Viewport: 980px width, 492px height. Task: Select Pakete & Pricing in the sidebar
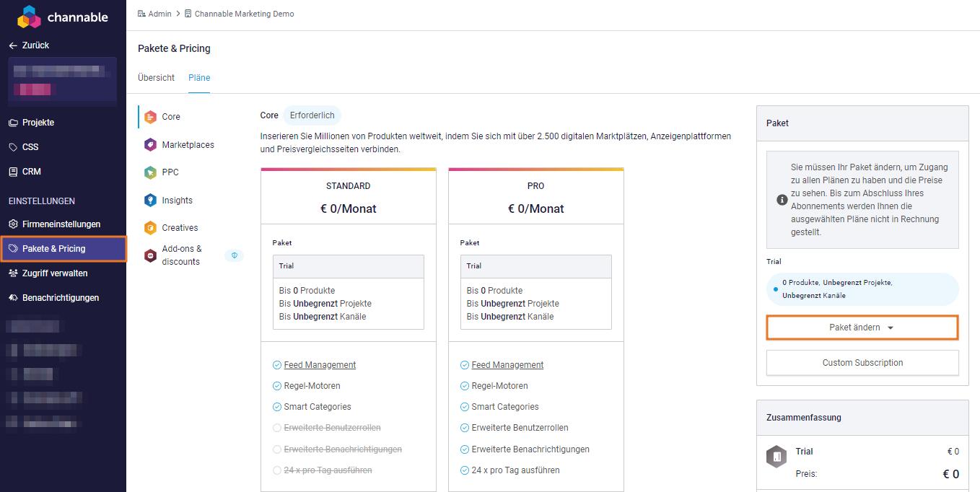[63, 249]
